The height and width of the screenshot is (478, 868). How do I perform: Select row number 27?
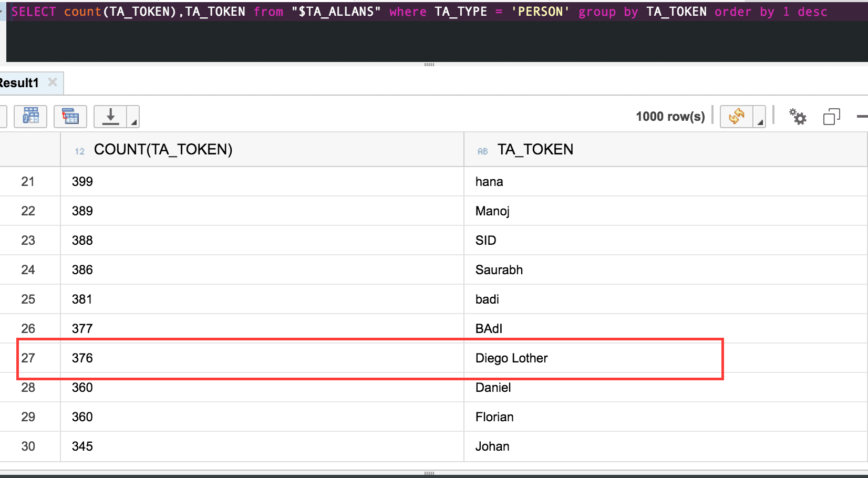[x=28, y=358]
